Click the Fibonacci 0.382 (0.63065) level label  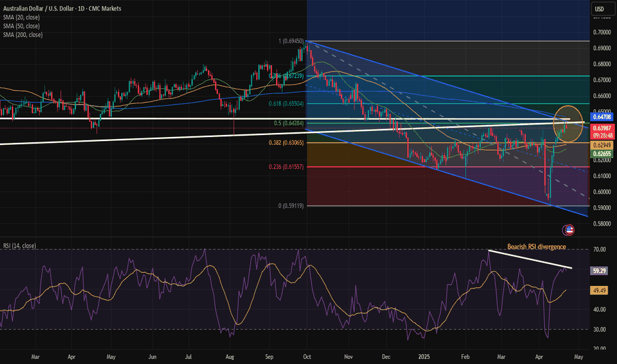click(x=286, y=143)
